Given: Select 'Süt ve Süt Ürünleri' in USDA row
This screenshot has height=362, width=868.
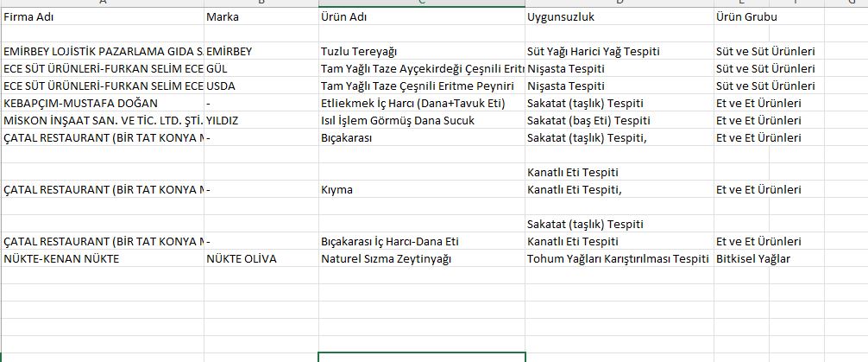Looking at the screenshot, I should click(x=765, y=86).
